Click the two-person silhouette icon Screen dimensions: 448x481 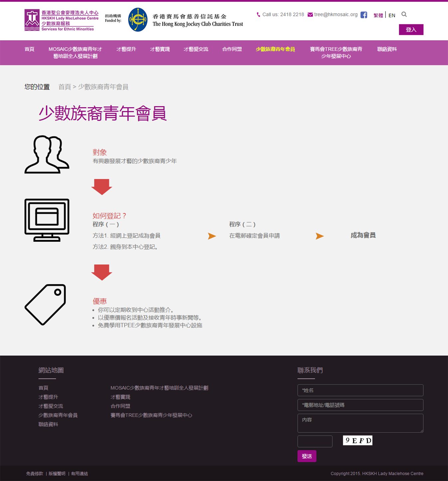(x=47, y=154)
